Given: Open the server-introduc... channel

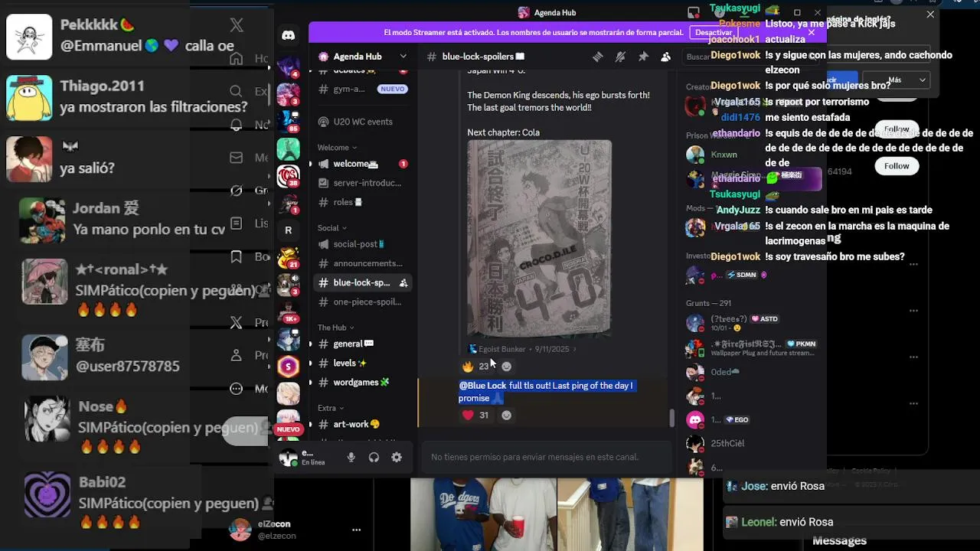Looking at the screenshot, I should (x=361, y=183).
